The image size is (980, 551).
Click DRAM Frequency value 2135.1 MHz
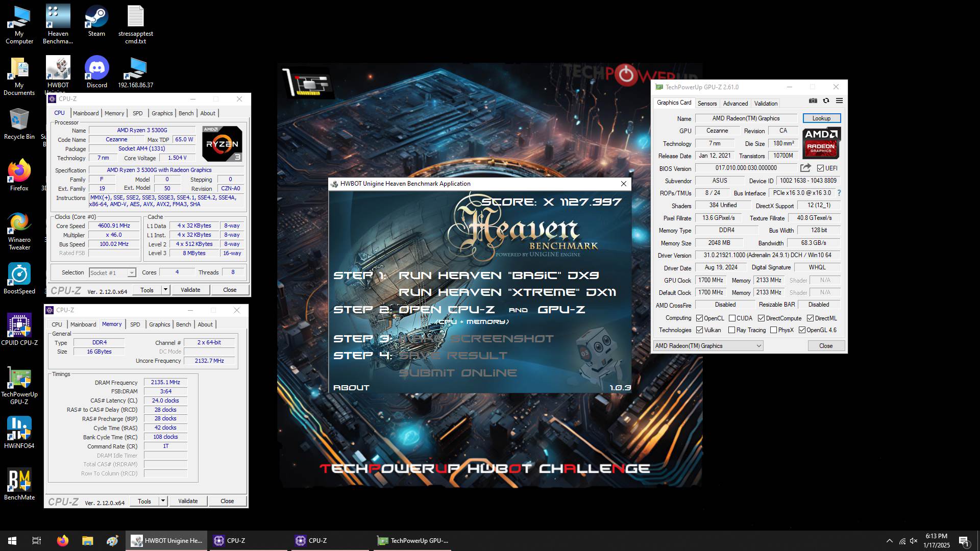point(165,382)
